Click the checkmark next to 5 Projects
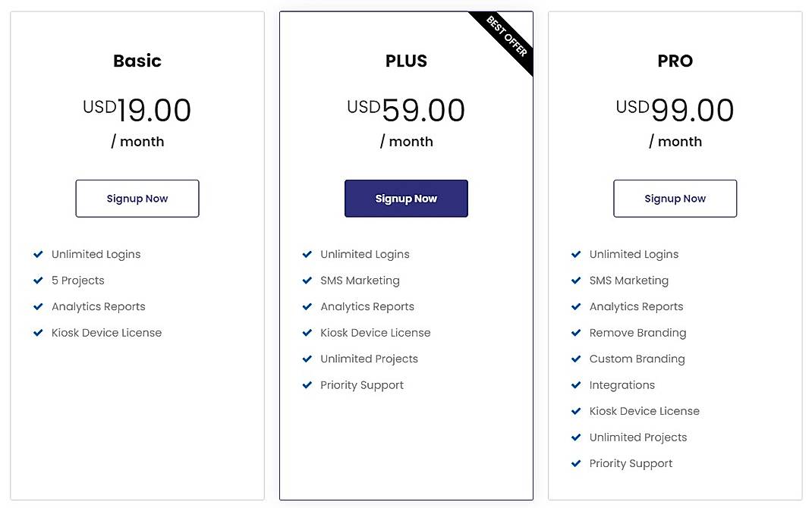 coord(38,281)
